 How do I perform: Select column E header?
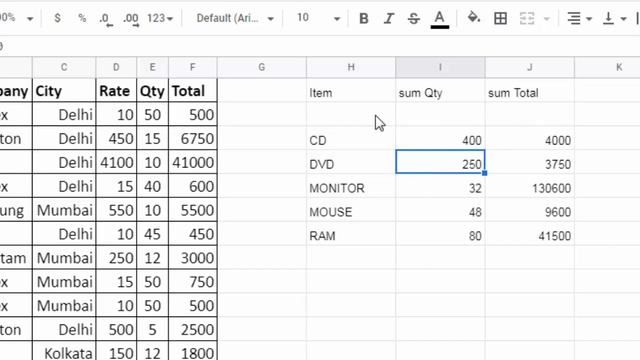(x=153, y=67)
